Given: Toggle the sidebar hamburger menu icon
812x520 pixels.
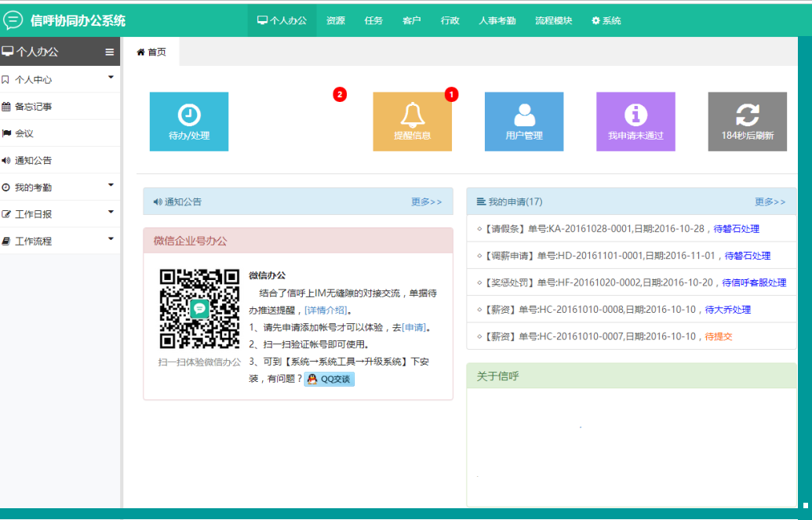Looking at the screenshot, I should tap(110, 53).
